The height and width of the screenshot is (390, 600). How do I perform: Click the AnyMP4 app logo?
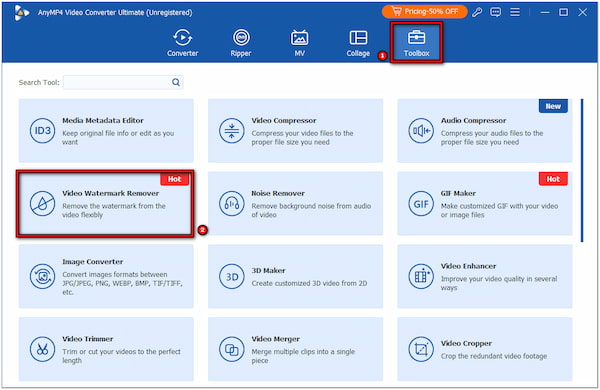tap(21, 13)
